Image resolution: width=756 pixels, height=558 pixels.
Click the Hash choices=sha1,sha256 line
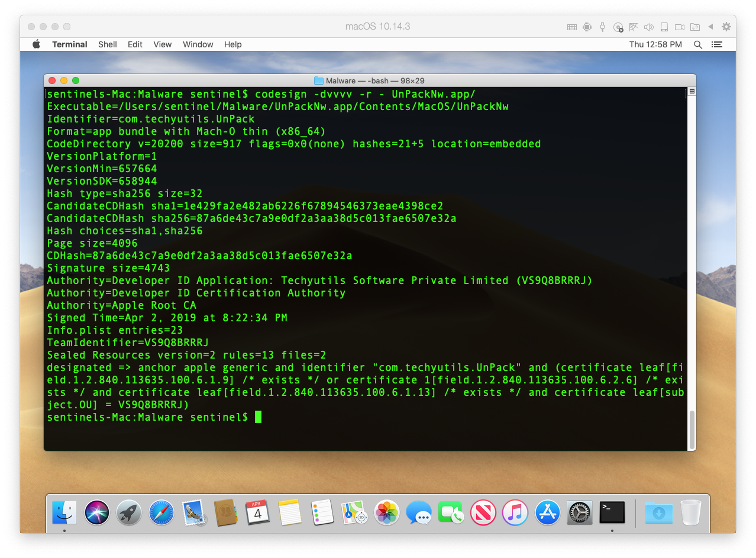125,231
